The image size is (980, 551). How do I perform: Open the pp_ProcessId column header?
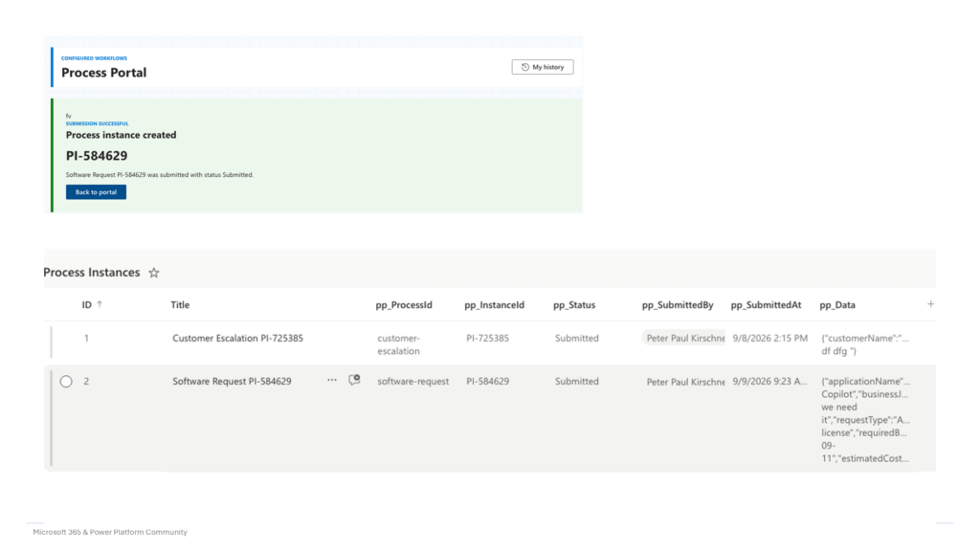pos(404,305)
